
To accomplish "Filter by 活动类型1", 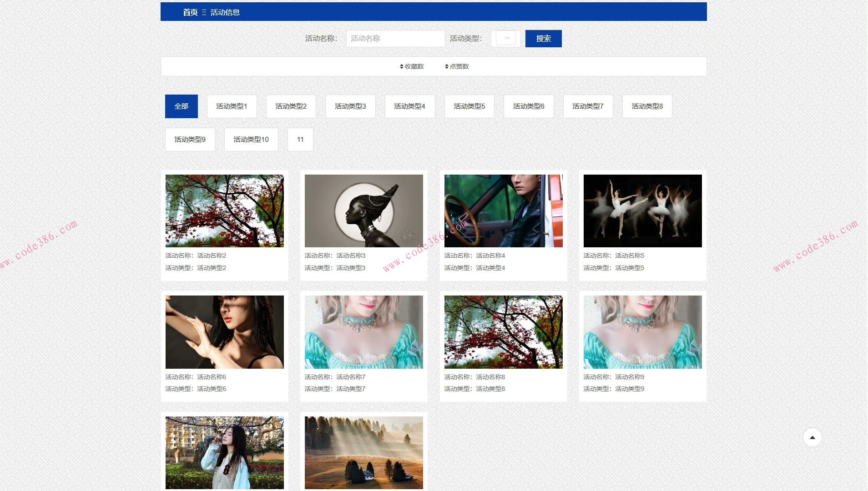I will 232,106.
